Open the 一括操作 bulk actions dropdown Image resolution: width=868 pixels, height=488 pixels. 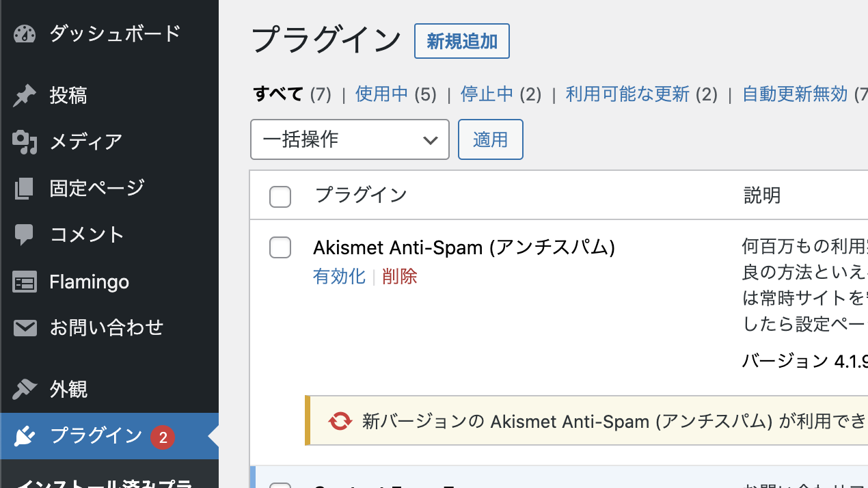(x=350, y=139)
